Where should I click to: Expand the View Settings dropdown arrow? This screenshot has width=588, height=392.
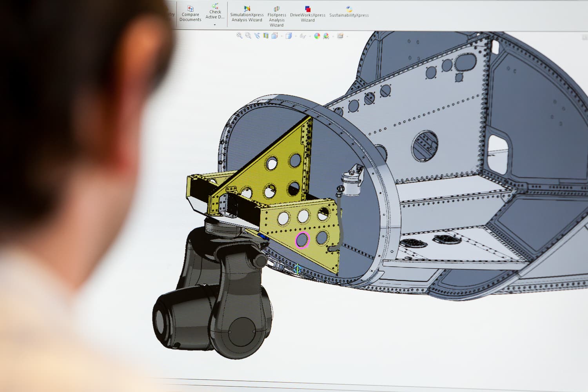pos(347,36)
